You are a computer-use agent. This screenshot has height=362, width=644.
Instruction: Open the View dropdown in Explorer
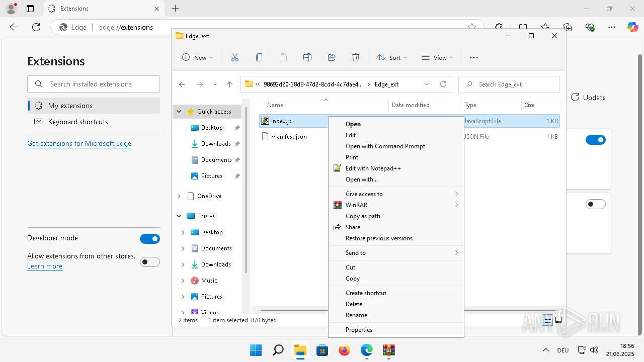coord(437,57)
